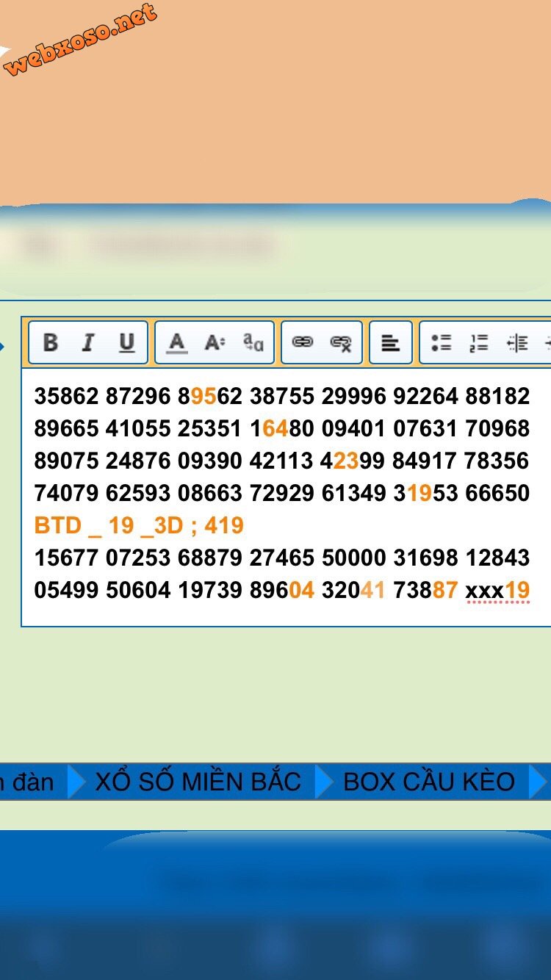Screen dimensions: 551x980
Task: Click the number 89665 in the editor
Action: [x=66, y=428]
